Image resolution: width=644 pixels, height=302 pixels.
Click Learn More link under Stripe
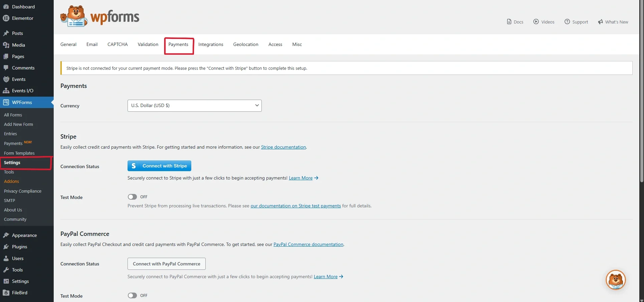tap(301, 178)
